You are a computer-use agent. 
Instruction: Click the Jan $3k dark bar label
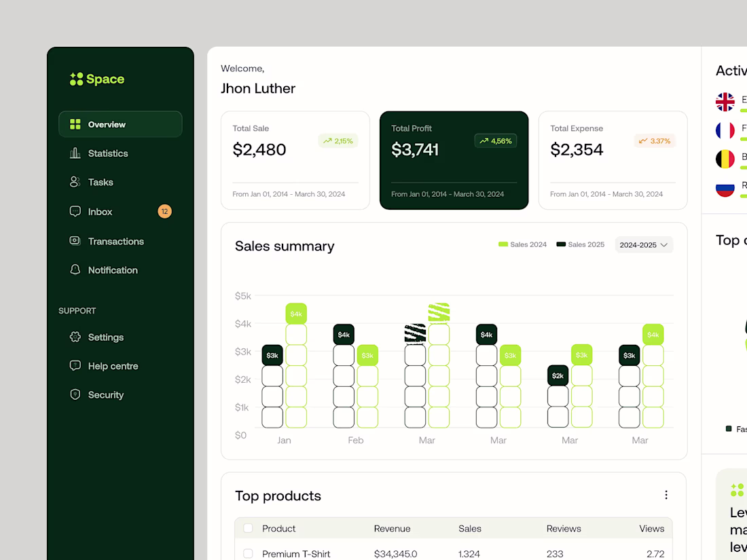[x=272, y=355]
